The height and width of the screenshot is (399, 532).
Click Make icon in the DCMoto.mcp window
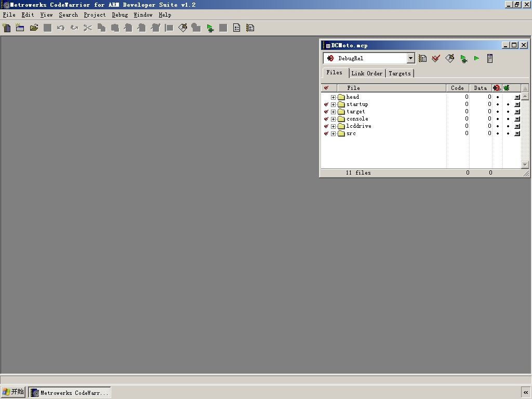point(449,58)
